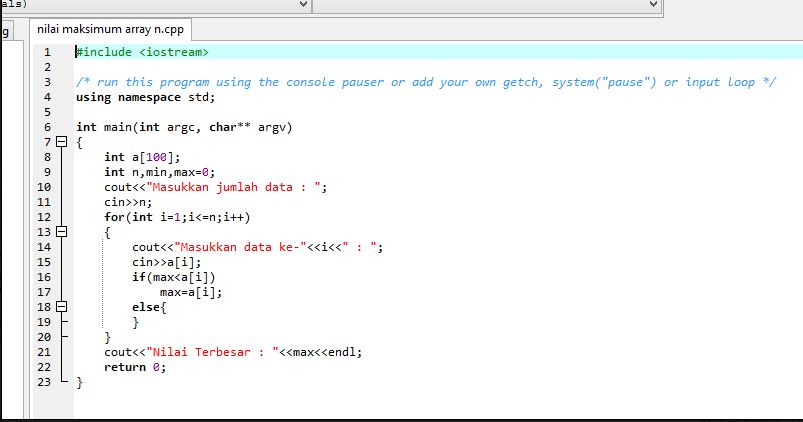This screenshot has width=803, height=422.
Task: Click line number 23 in the gutter
Action: coord(44,382)
